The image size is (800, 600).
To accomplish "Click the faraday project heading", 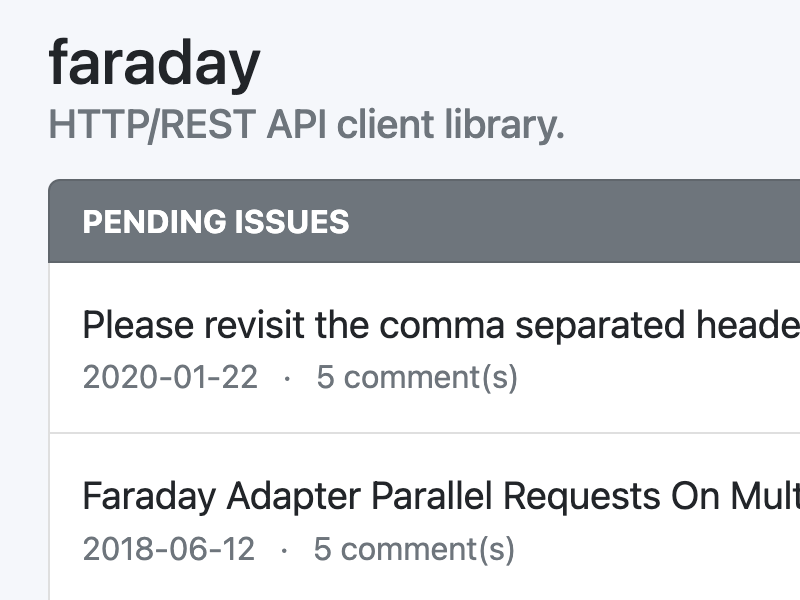I will coord(154,65).
